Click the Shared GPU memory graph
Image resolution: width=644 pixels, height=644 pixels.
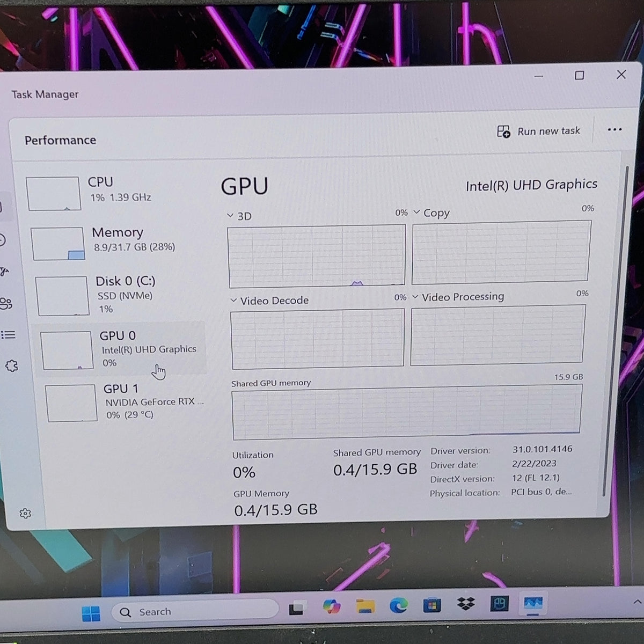[407, 412]
